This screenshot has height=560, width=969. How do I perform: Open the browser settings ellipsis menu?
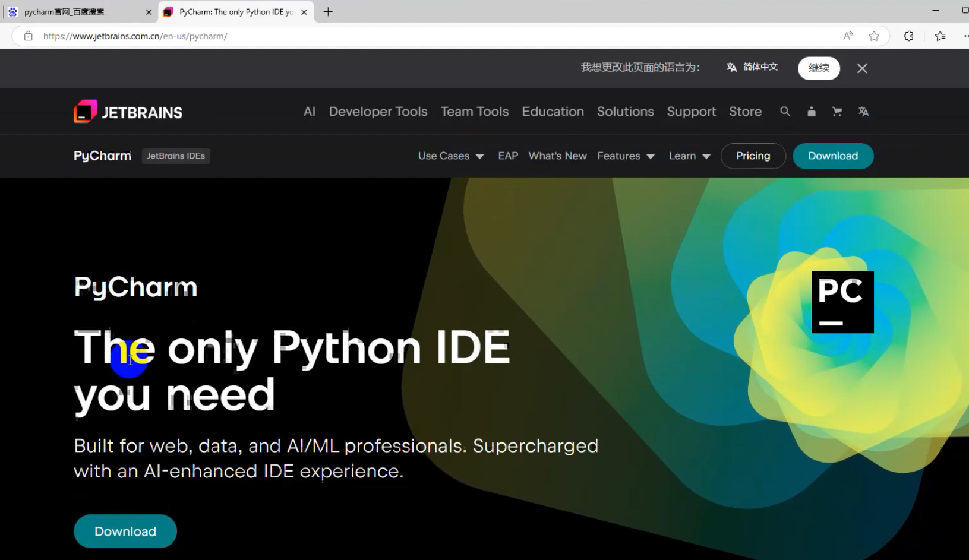point(966,36)
